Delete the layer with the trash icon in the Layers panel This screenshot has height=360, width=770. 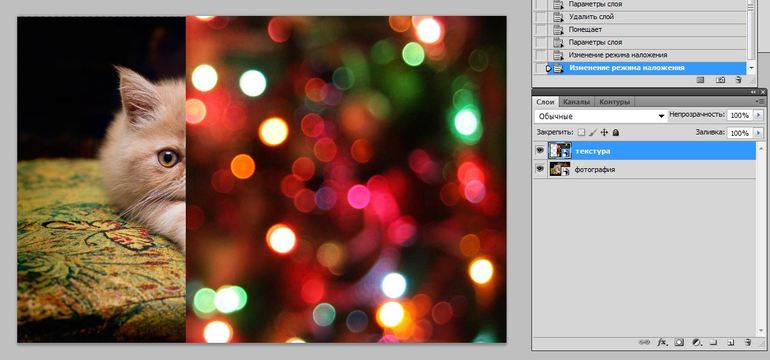coord(748,342)
